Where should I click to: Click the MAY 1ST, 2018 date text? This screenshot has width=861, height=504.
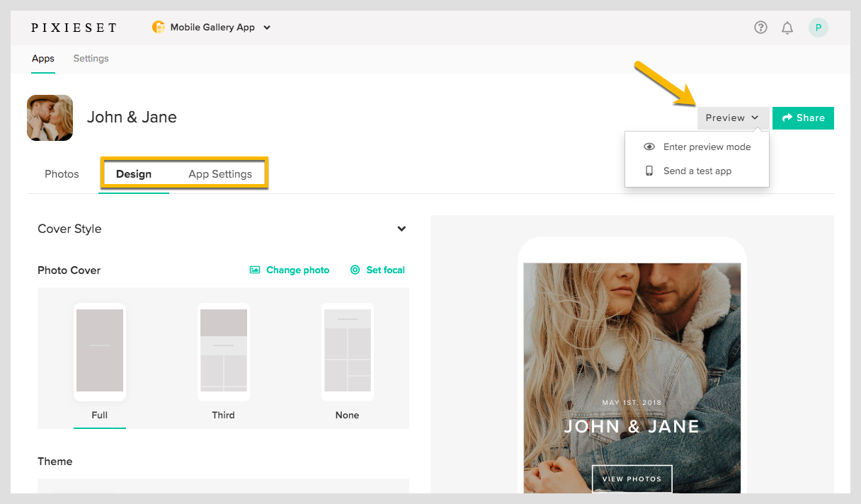tap(632, 403)
